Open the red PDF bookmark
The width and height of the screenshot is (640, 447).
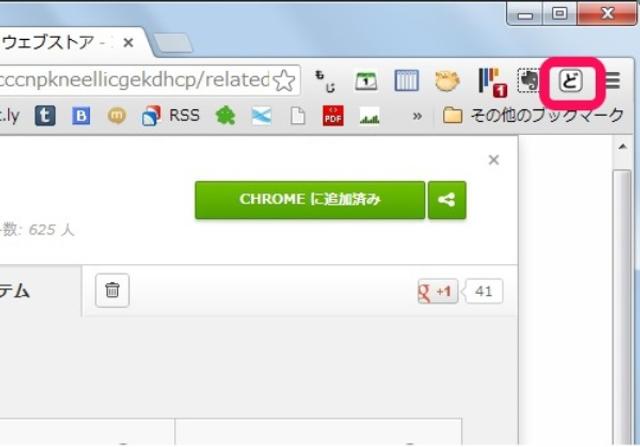point(333,116)
